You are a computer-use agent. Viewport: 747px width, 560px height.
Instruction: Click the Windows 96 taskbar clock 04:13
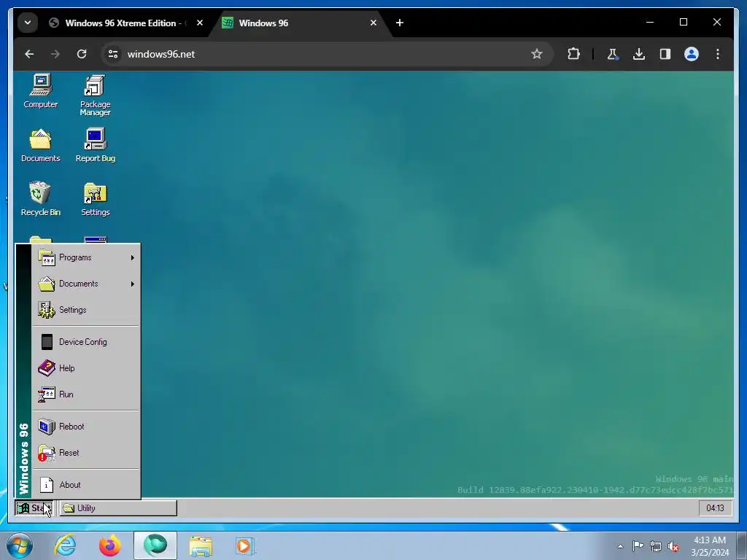tap(715, 508)
